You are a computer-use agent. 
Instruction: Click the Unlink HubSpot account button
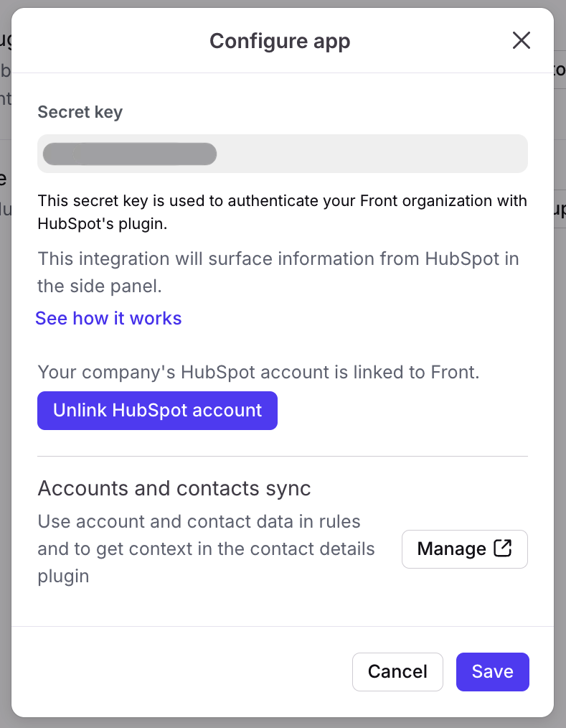pyautogui.click(x=157, y=411)
